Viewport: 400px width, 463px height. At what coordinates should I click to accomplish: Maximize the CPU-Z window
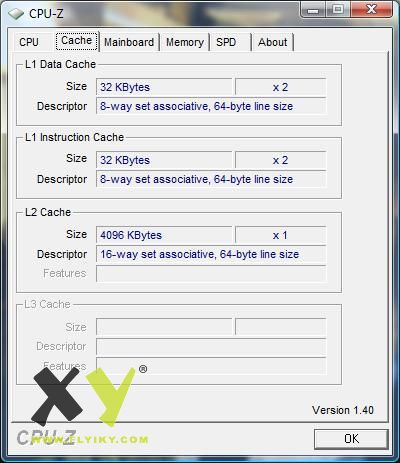[x=337, y=9]
